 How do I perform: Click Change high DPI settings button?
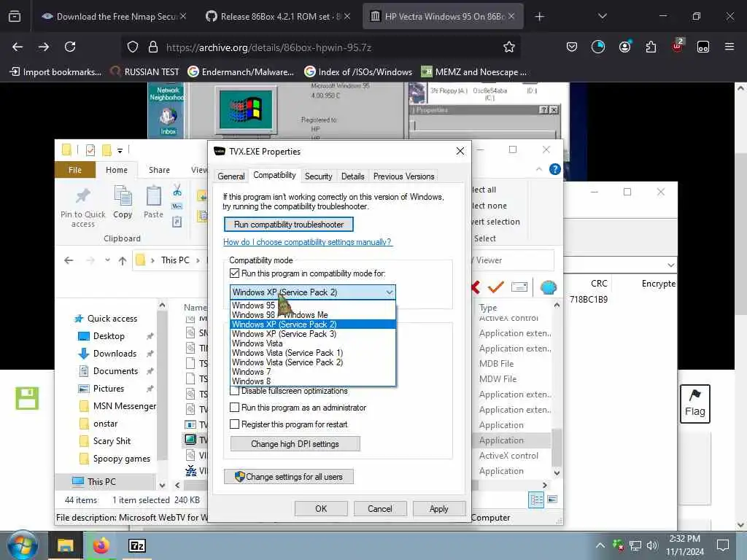295,444
